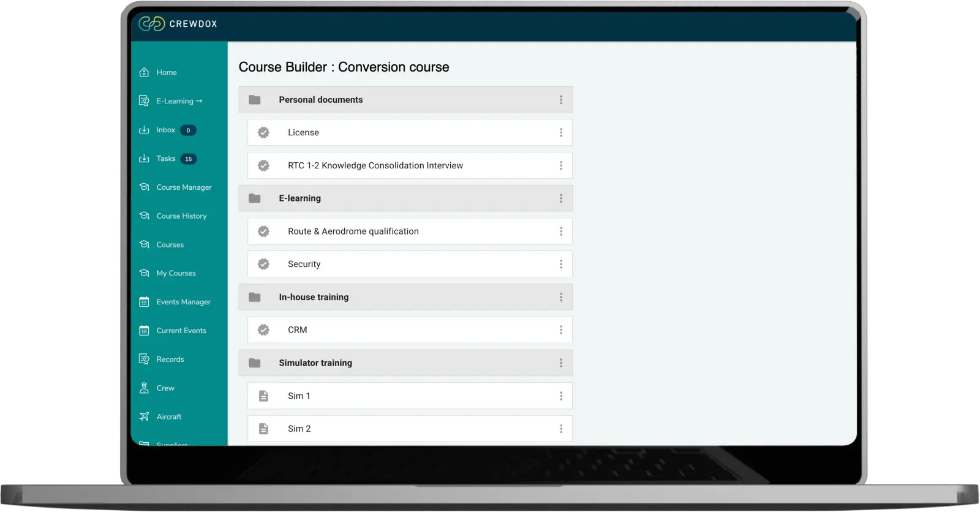Click the Security verified check badge
The width and height of the screenshot is (980, 512).
click(x=263, y=264)
